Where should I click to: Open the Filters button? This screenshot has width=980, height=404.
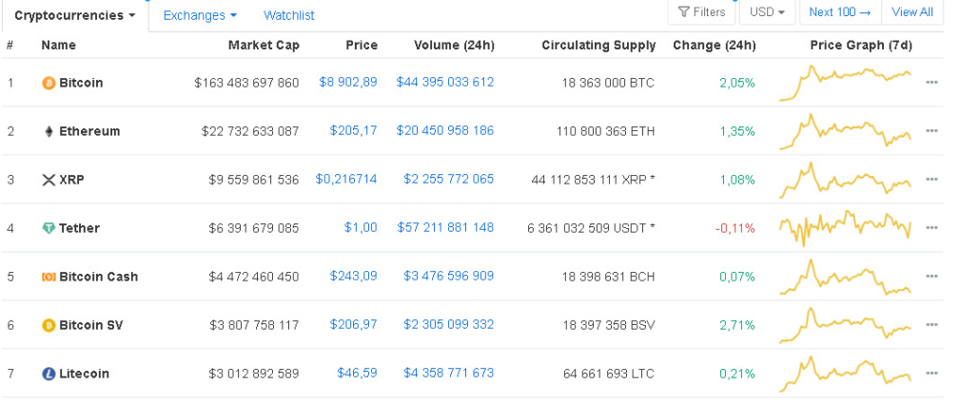click(702, 12)
